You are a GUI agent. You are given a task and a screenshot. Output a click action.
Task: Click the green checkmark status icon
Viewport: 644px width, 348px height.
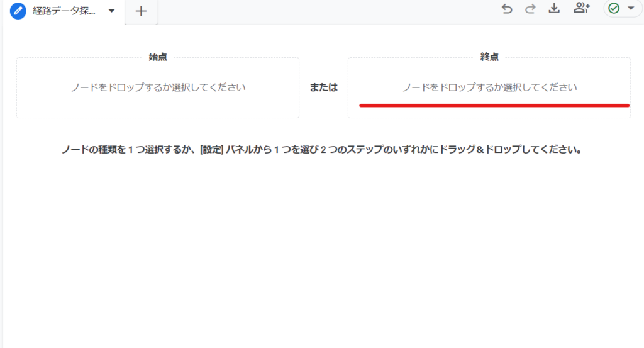coord(614,8)
